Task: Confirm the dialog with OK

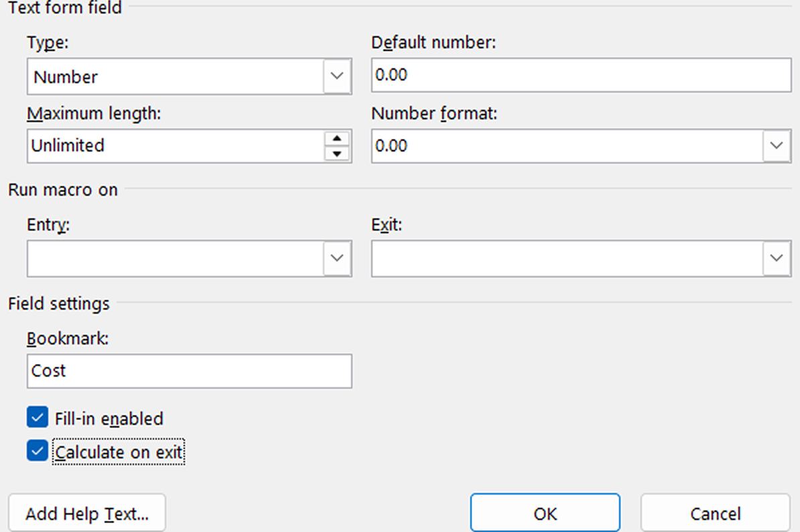Action: (545, 514)
